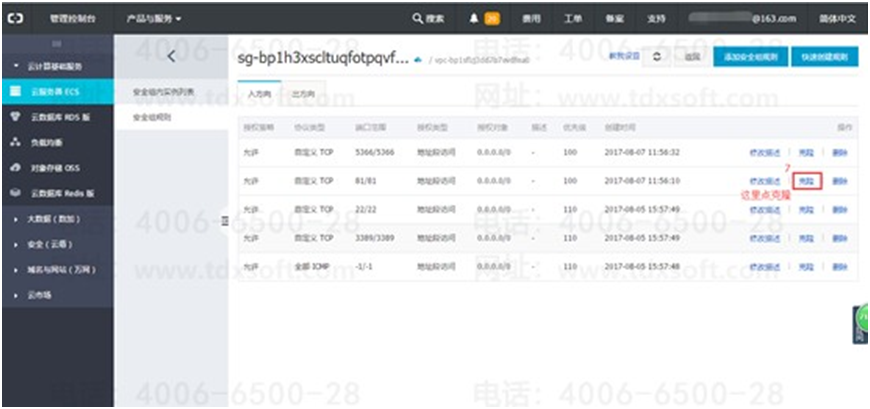Click the refresh icon button
Image resolution: width=870 pixels, height=409 pixels.
point(656,58)
